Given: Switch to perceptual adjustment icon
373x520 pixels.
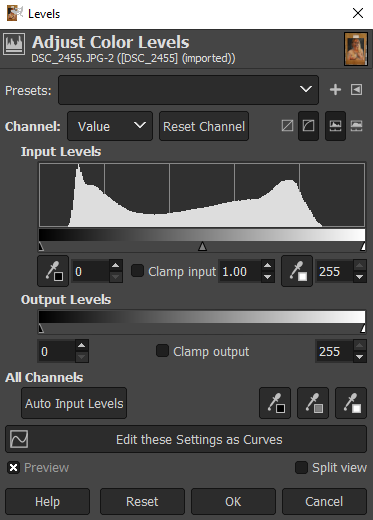Looking at the screenshot, I should click(x=308, y=126).
